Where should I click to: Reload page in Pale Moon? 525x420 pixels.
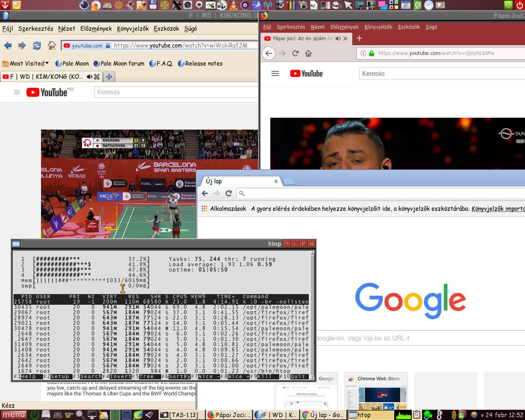[37, 46]
